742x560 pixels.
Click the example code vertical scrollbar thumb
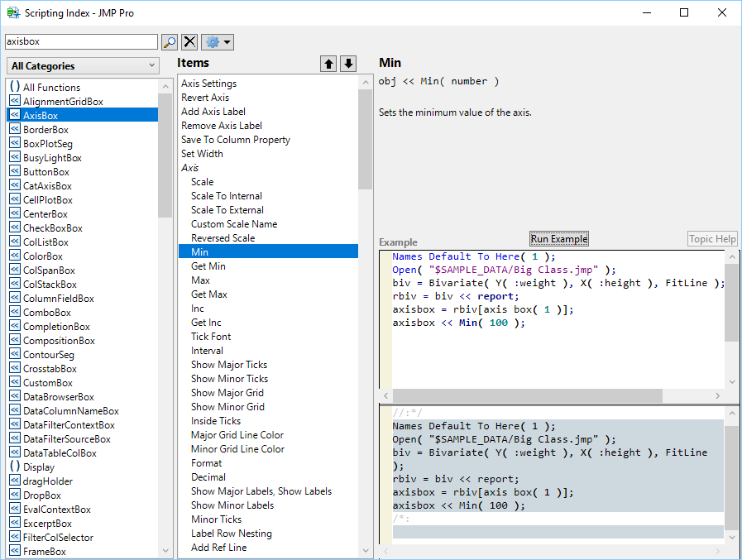[x=731, y=303]
